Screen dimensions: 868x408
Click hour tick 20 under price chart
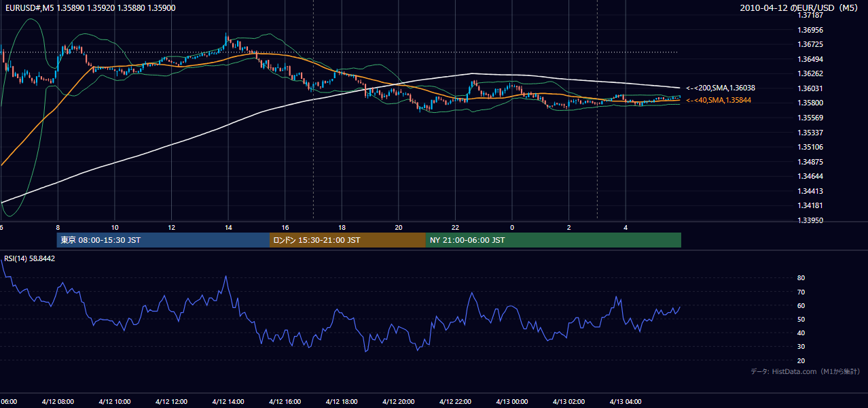pos(399,228)
